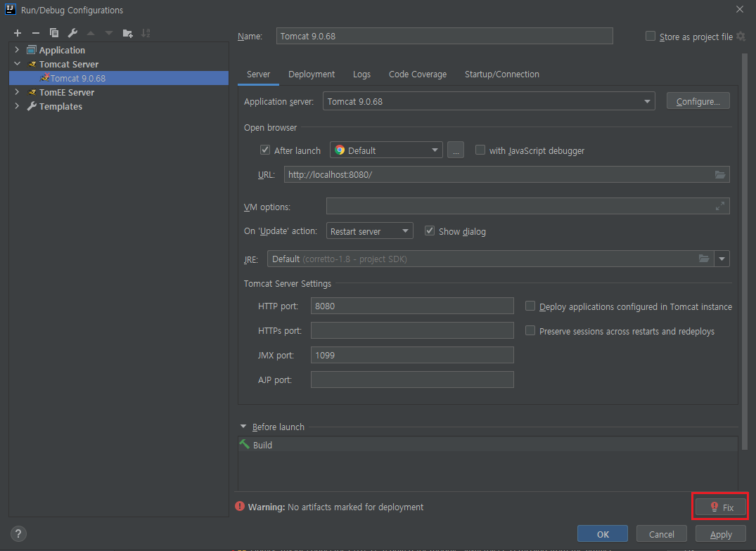Open the On 'Update' action dropdown
This screenshot has height=551, width=756.
tap(369, 231)
